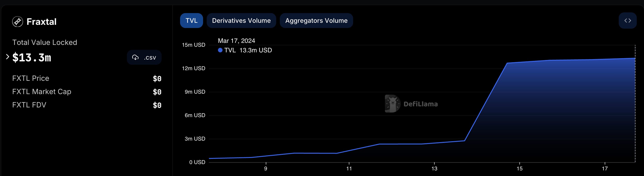This screenshot has width=644, height=176.
Task: Click the x-axis date label 11
Action: point(349,169)
